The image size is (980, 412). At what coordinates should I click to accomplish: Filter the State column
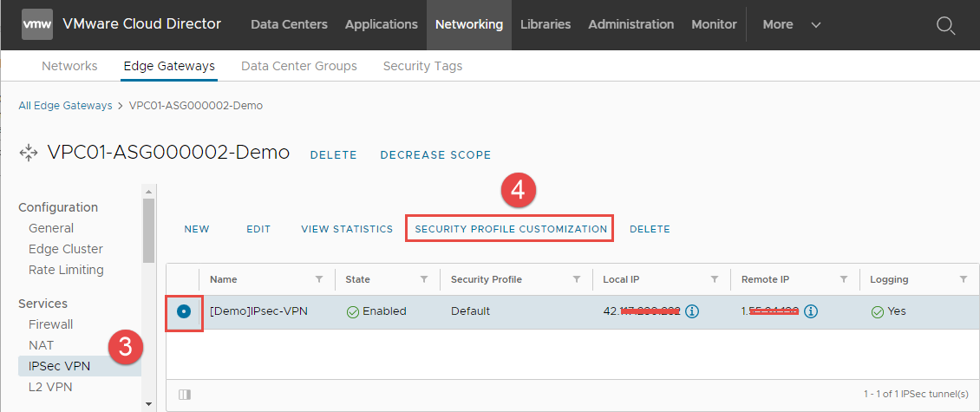(424, 279)
